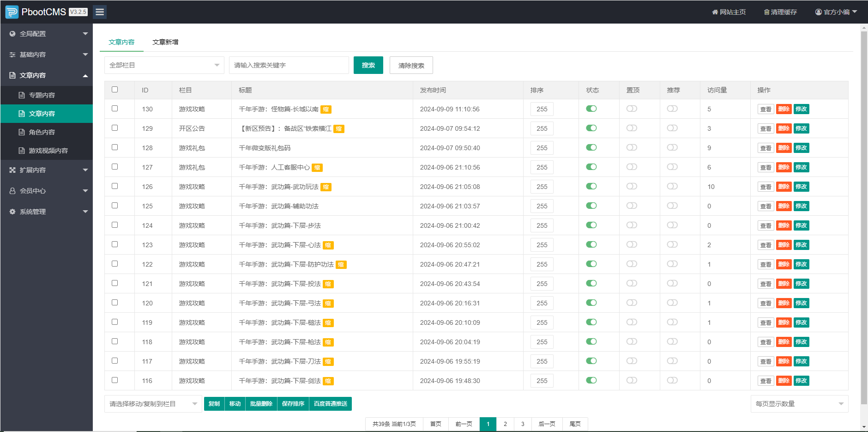868x432 pixels.
Task: Open the 全部栏目 category filter dropdown
Action: (x=164, y=65)
